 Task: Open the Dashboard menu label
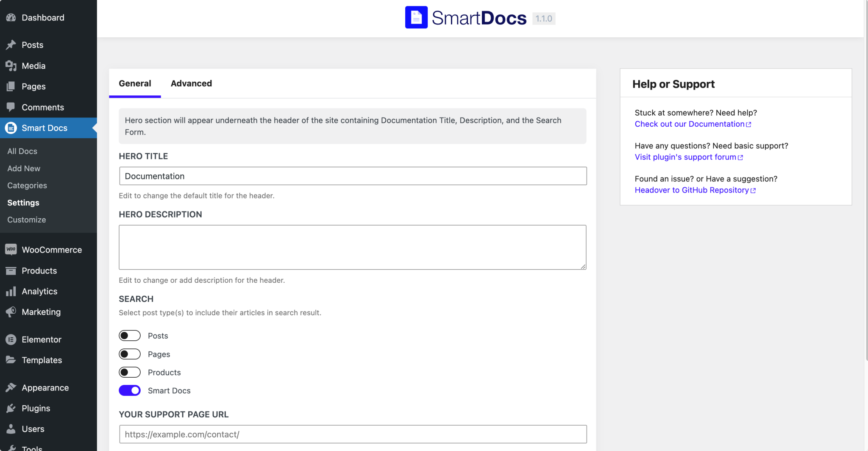tap(43, 17)
